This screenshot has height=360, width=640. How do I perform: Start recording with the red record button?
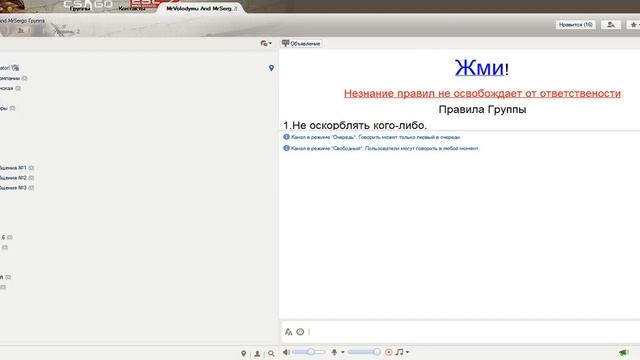389,352
